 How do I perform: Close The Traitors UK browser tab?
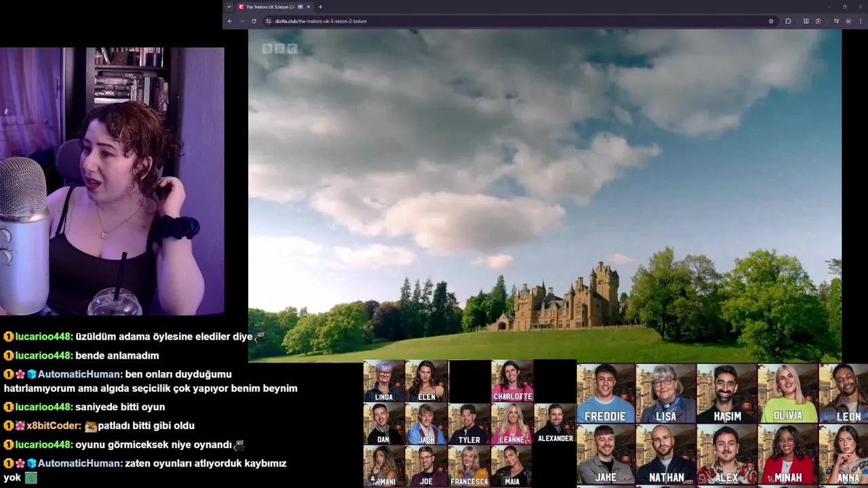point(309,7)
